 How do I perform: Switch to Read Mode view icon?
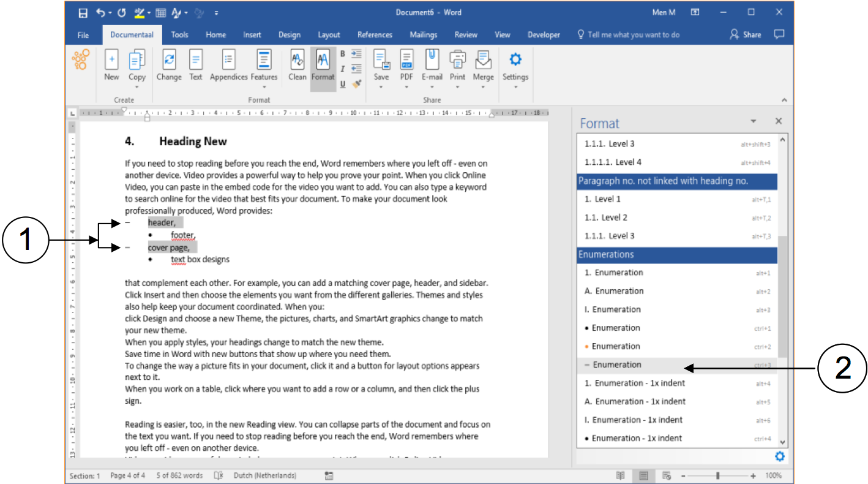tap(621, 475)
